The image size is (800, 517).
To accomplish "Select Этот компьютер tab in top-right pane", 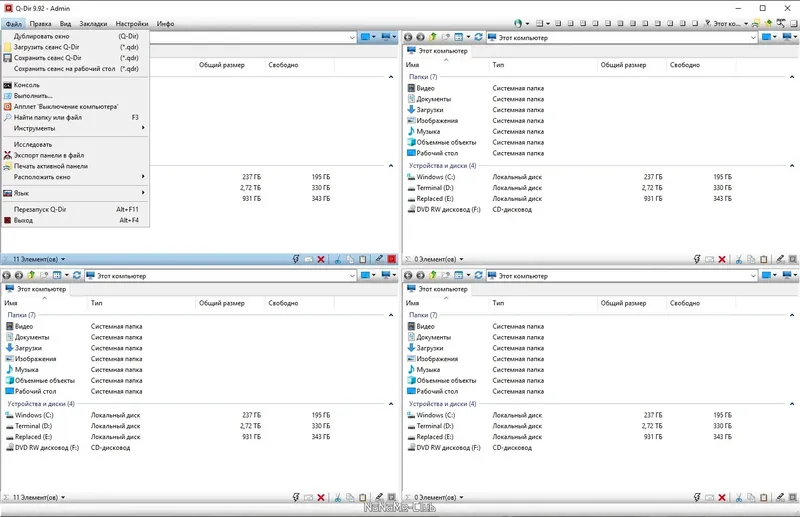I will pyautogui.click(x=437, y=51).
